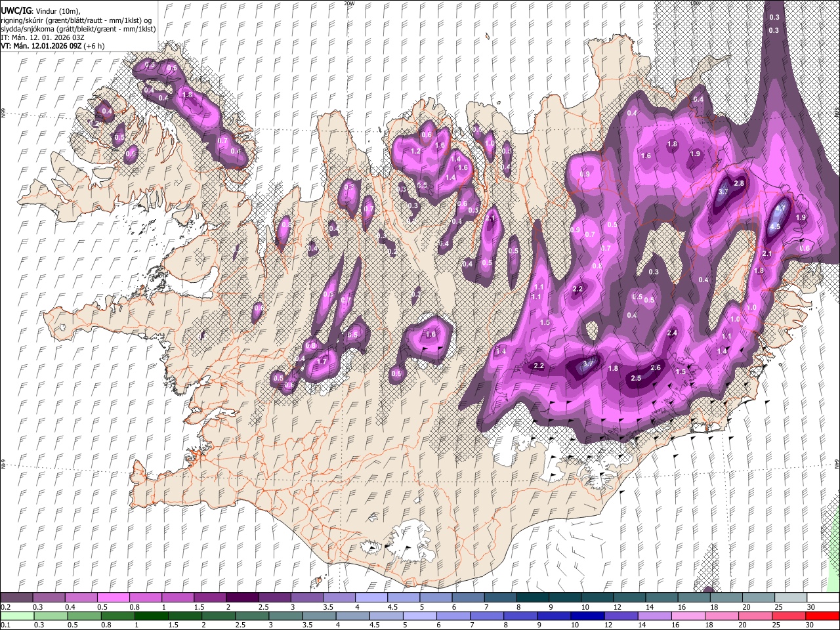Viewport: 840px width, 630px height.
Task: Click the pale green 0.1 swatch on rain scale
Action: (17, 616)
